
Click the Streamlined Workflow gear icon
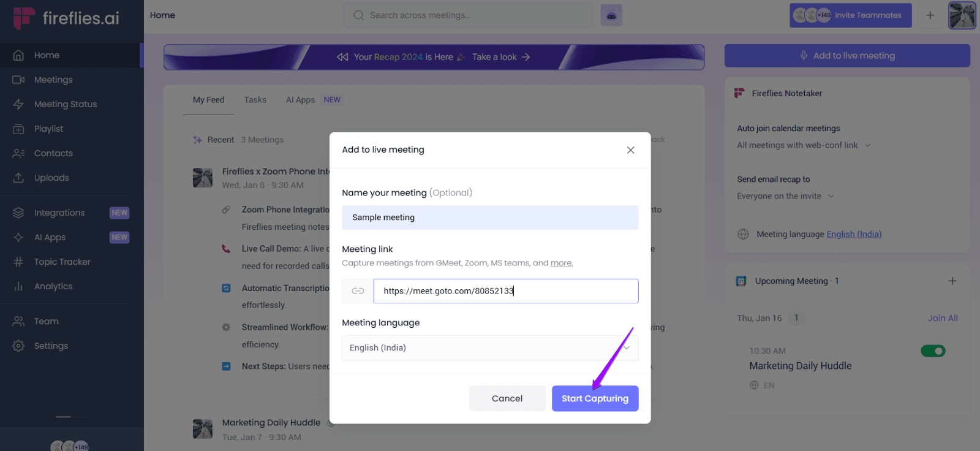point(226,327)
